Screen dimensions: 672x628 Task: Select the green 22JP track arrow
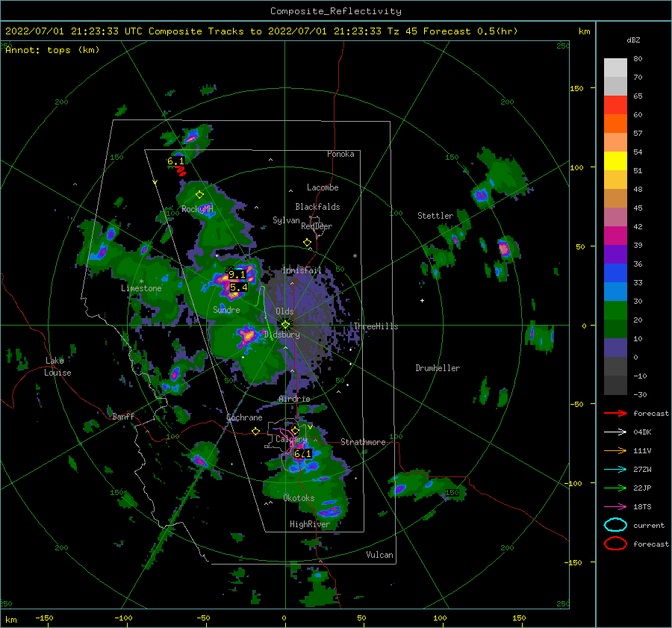point(615,488)
